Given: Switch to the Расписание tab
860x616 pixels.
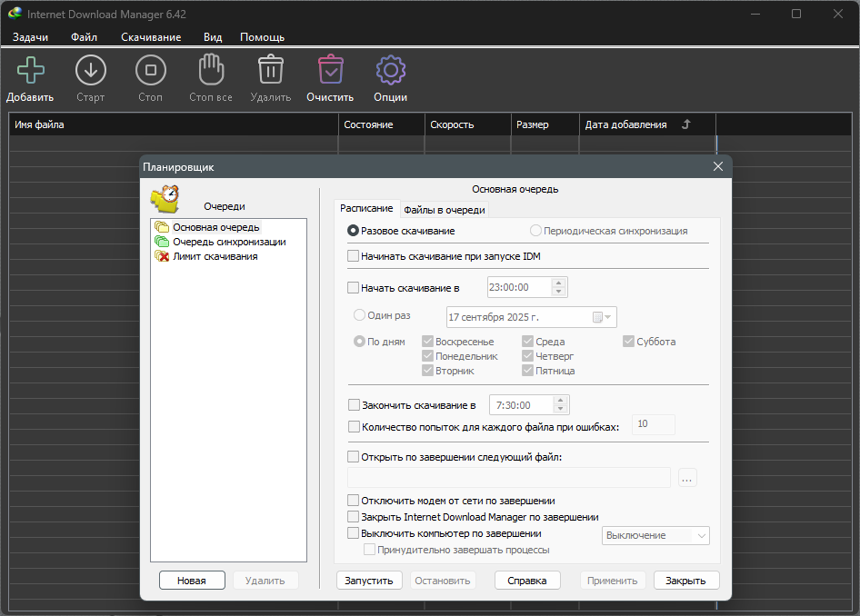Looking at the screenshot, I should 366,208.
